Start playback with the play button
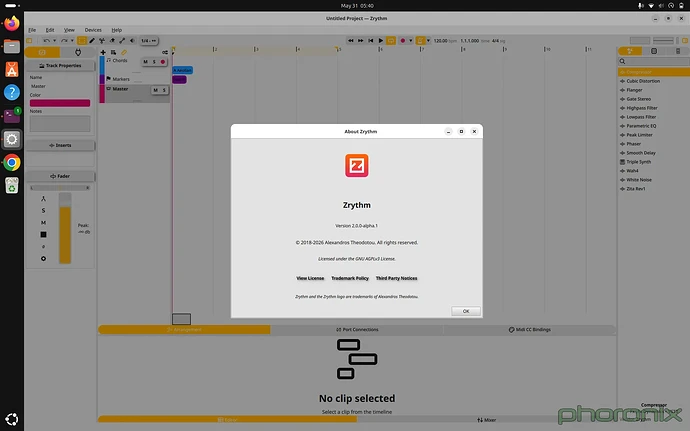Image resolution: width=690 pixels, height=431 pixels. (381, 41)
